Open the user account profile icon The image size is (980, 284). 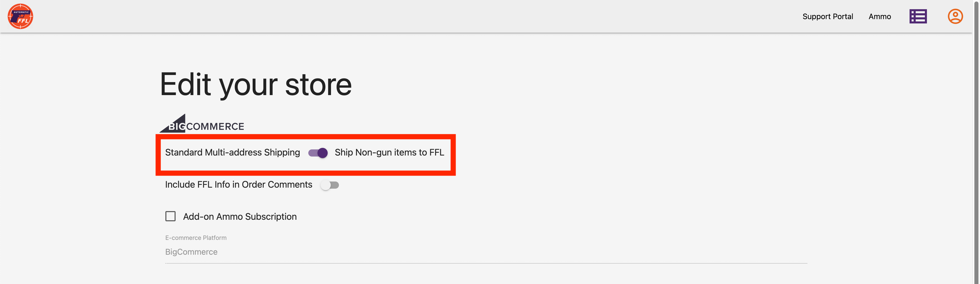[x=955, y=16]
